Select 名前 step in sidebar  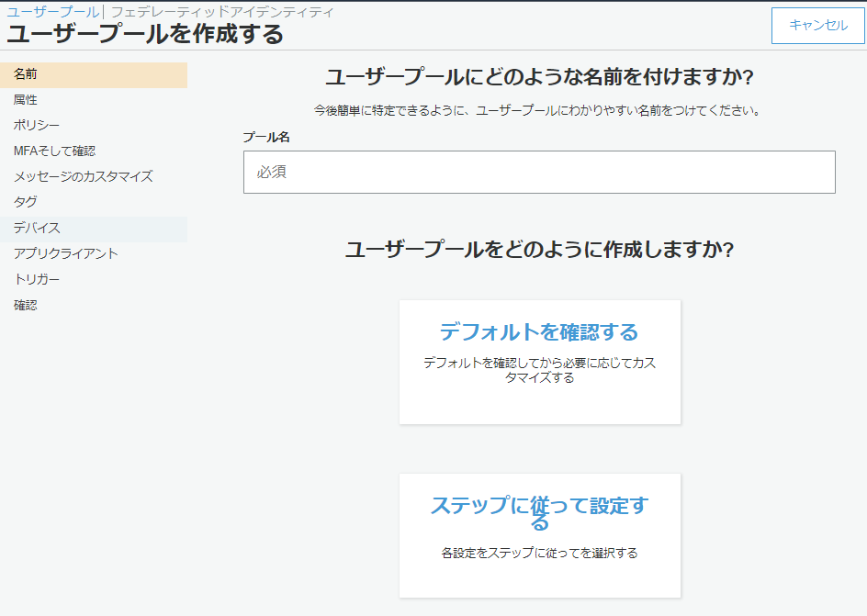[x=94, y=74]
